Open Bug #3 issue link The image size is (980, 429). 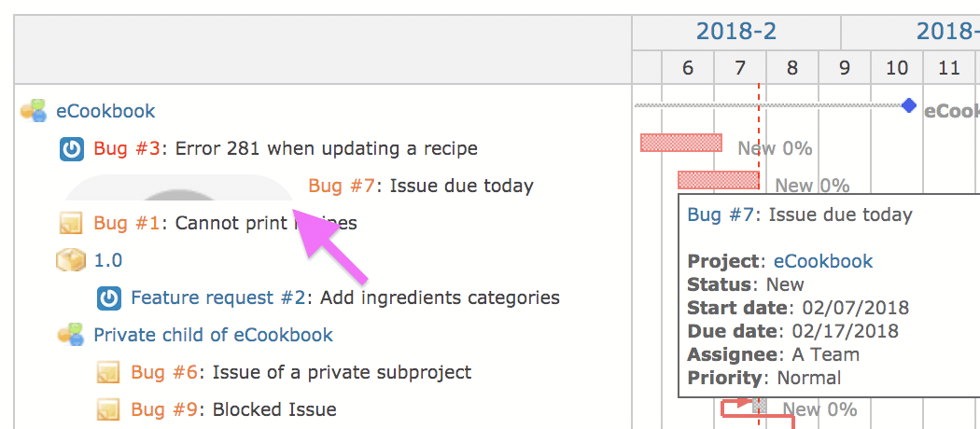[128, 148]
